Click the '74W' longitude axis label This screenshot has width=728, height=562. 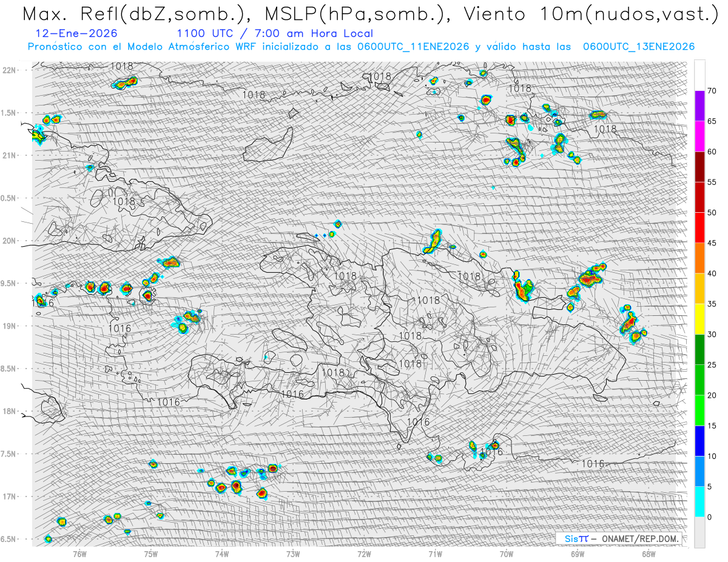221,554
